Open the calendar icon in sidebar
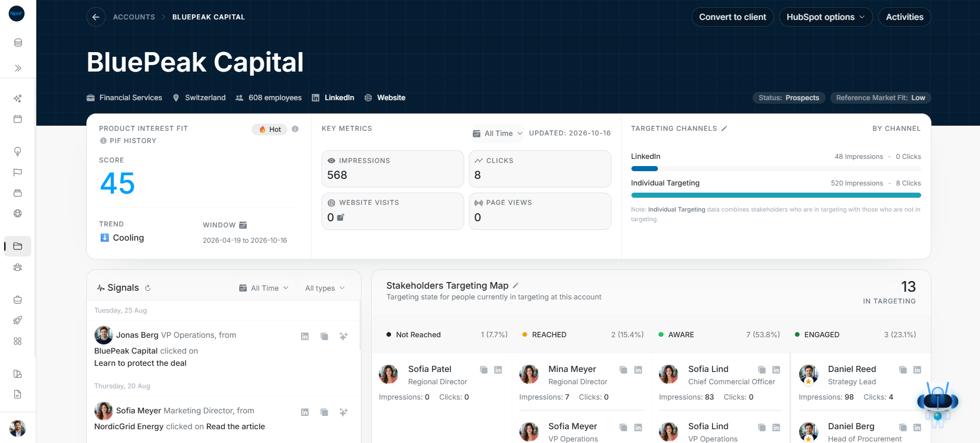The width and height of the screenshot is (980, 443). 18,119
